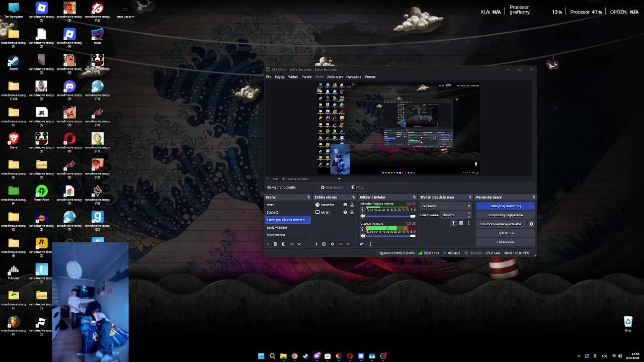Open advanced audio properties in mixer footer
Image resolution: width=644 pixels, height=362 pixels.
click(x=361, y=244)
